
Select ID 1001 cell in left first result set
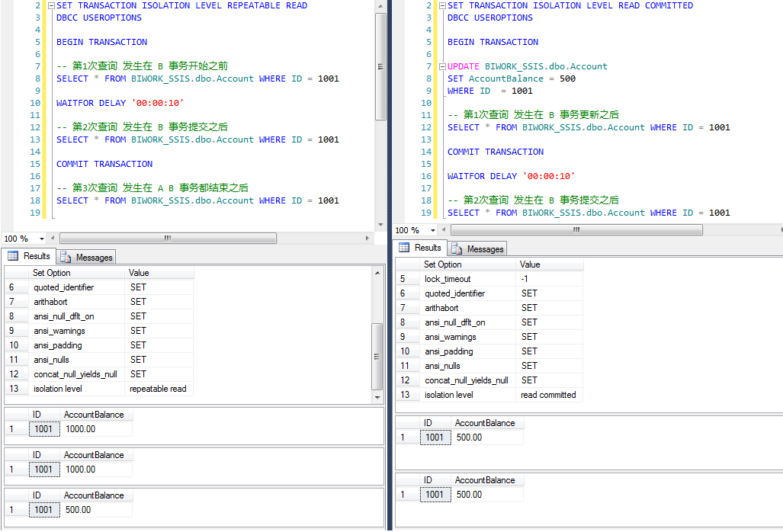(44, 429)
